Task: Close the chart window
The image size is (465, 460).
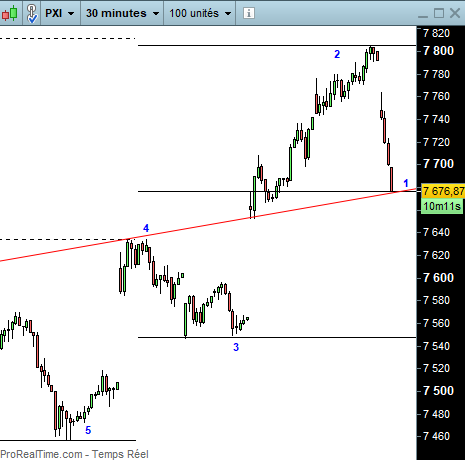Action: [455, 13]
